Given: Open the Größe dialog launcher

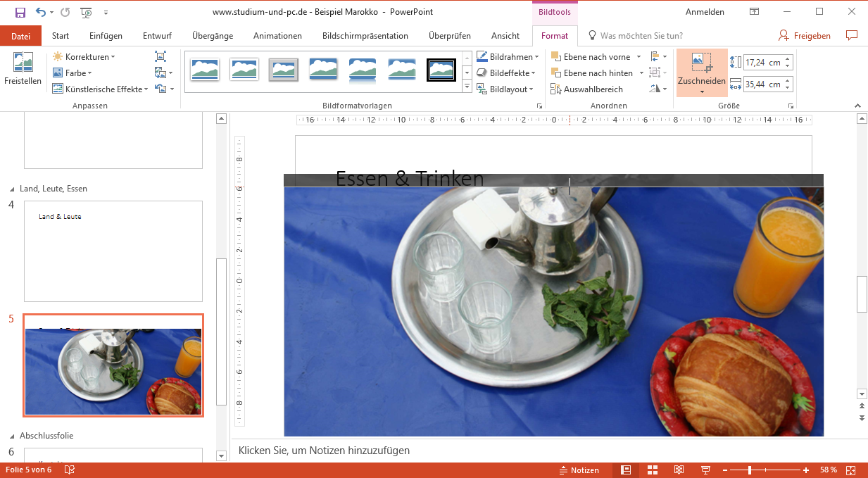Looking at the screenshot, I should point(791,106).
